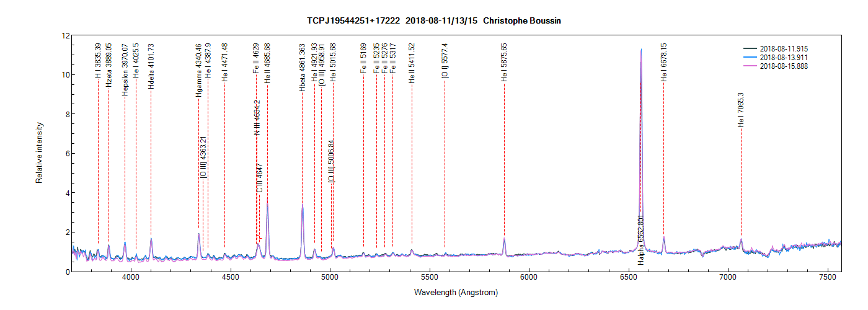
Task: Click the 6000 tick on wavelength axis
Action: (x=529, y=278)
